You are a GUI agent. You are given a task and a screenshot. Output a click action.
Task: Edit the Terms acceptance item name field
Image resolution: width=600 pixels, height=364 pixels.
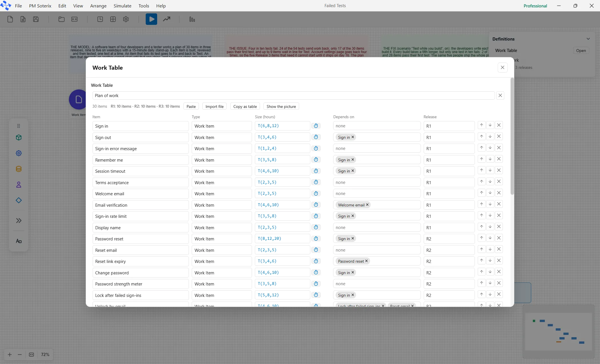click(x=141, y=183)
